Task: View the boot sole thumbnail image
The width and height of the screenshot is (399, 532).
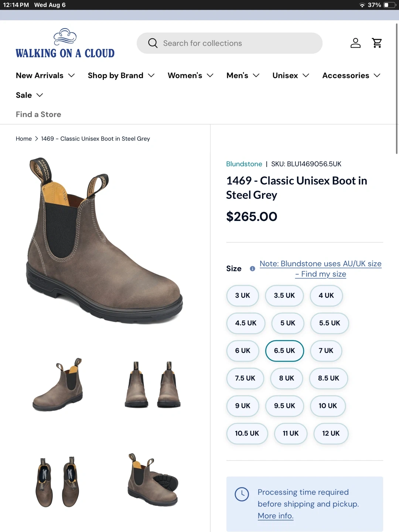Action: [153, 480]
